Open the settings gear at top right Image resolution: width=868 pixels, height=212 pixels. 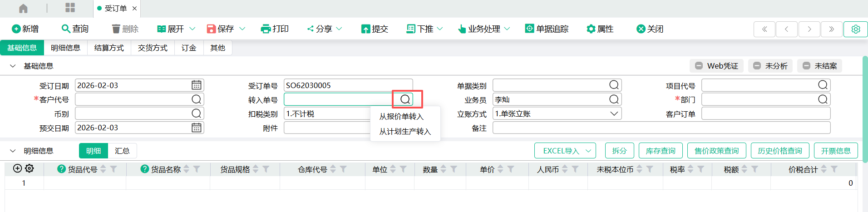[855, 29]
